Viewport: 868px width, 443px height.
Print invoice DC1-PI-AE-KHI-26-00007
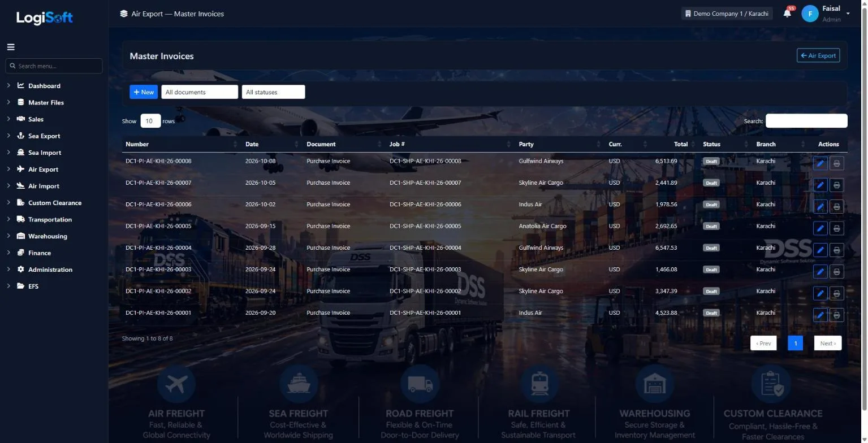point(837,185)
